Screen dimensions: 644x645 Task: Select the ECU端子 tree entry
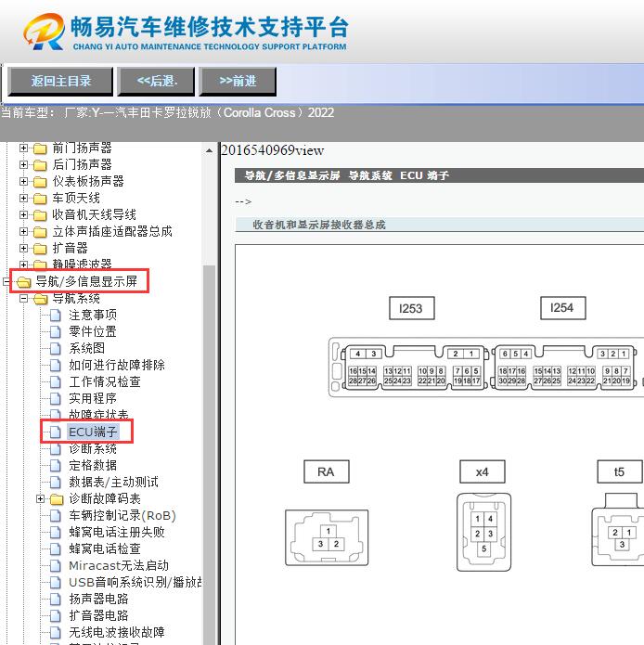[93, 432]
